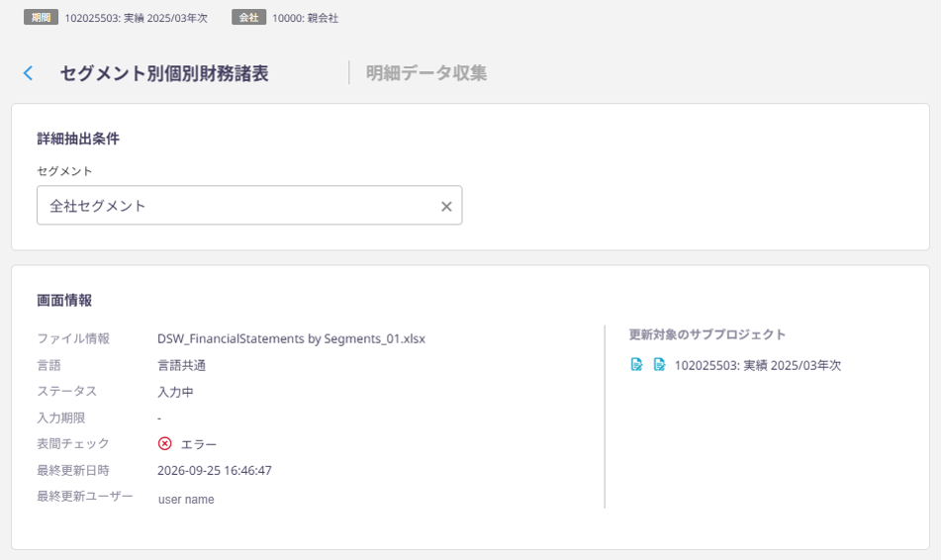
Task: Click the red error icon for 表間チェック
Action: pos(164,444)
